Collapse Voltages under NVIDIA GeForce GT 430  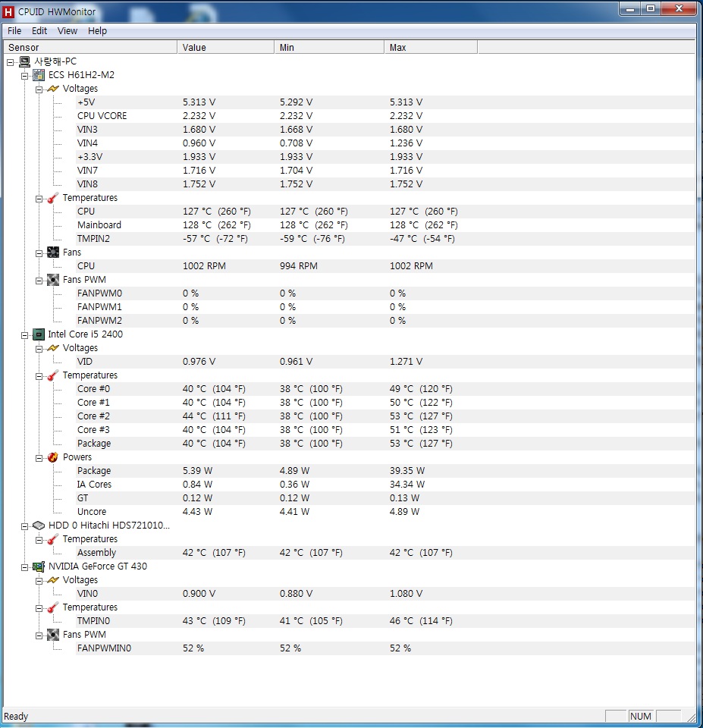[x=39, y=581]
